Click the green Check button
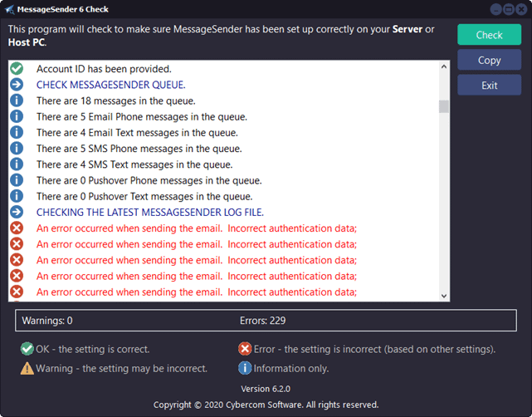 (x=489, y=35)
